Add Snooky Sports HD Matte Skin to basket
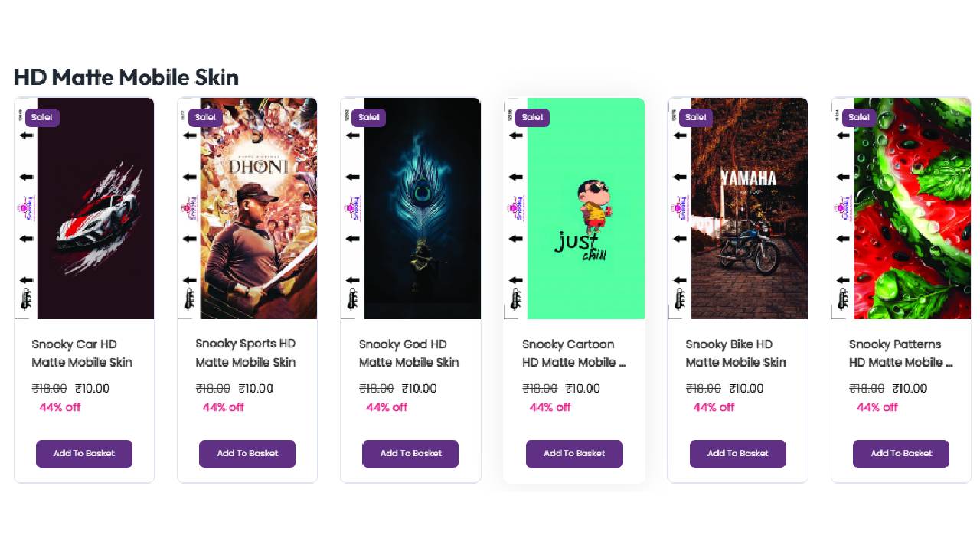980x551 pixels. [x=247, y=453]
